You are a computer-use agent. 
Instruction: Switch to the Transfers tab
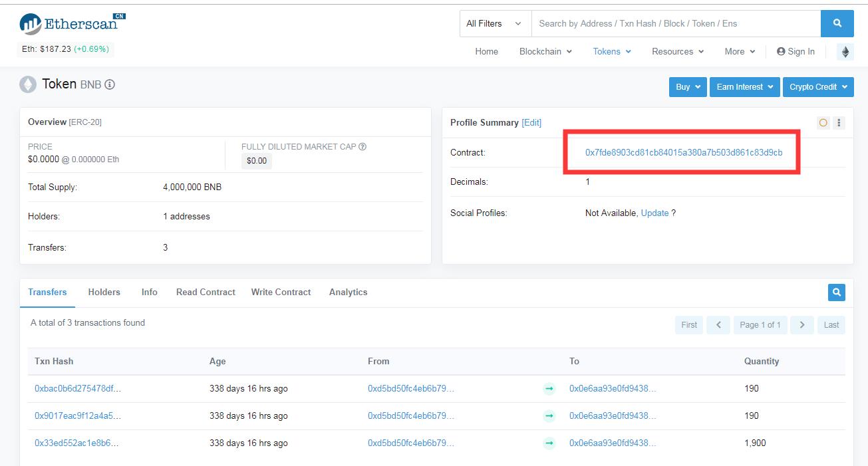pyautogui.click(x=47, y=292)
